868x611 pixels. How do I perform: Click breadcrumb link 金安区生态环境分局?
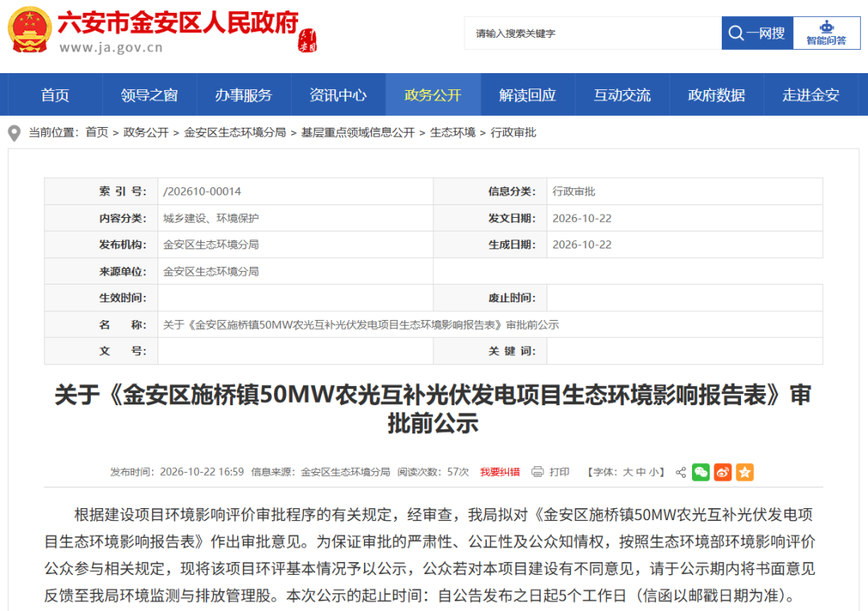coord(235,133)
